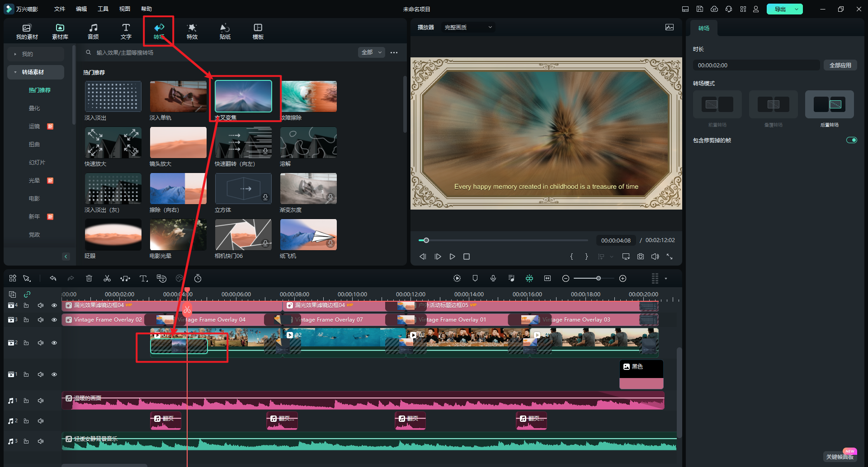The height and width of the screenshot is (467, 868).
Task: Mute audio track 1 speaker icon
Action: pos(41,401)
